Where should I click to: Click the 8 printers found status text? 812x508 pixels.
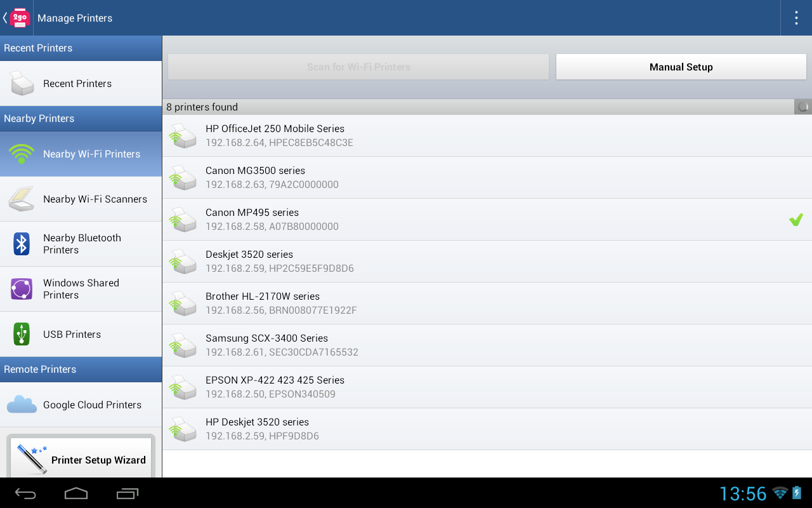[x=202, y=107]
